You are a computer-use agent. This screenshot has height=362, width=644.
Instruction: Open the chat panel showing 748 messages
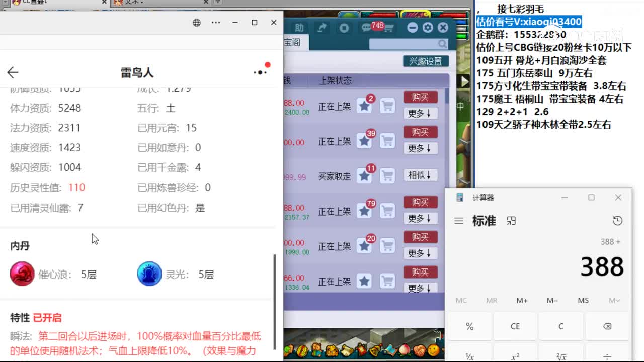pyautogui.click(x=366, y=28)
